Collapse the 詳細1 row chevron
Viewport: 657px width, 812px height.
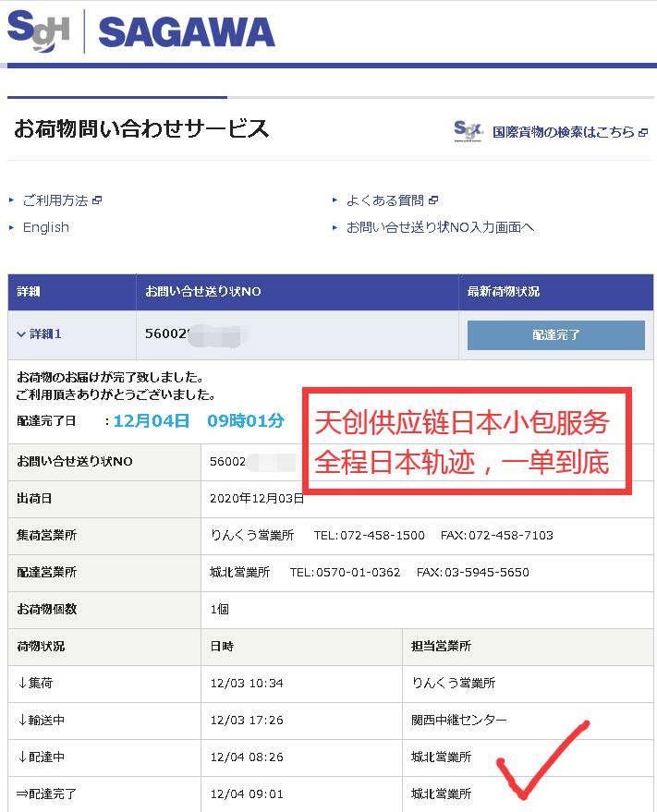coord(21,334)
